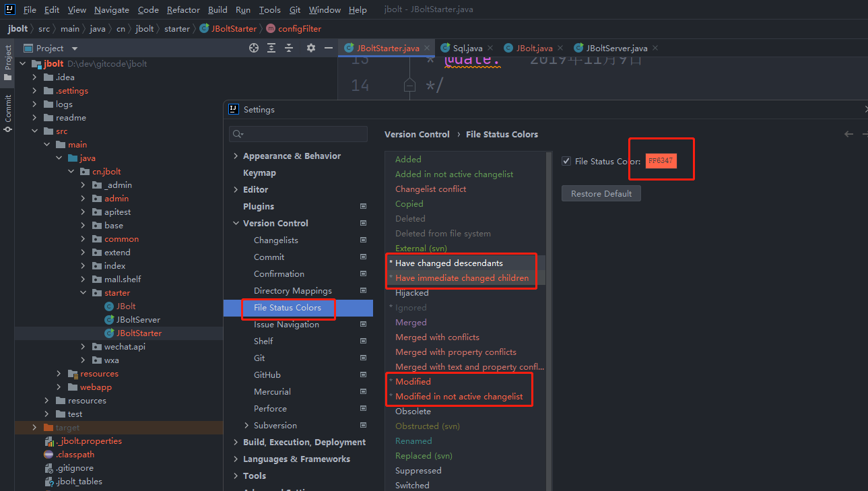
Task: Click starter breadcrumb in navigation bar
Action: [x=177, y=29]
